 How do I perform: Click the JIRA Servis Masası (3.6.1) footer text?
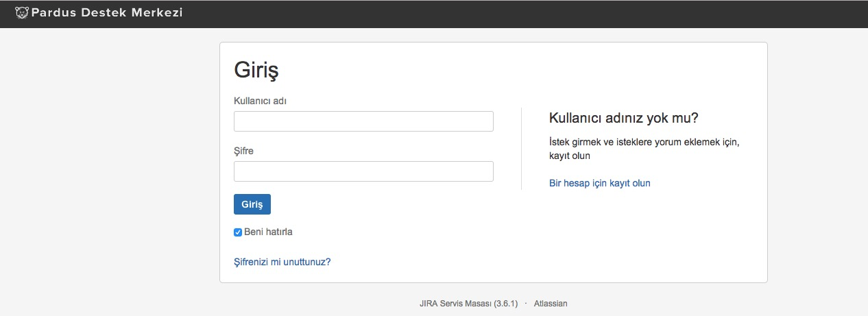click(x=469, y=303)
